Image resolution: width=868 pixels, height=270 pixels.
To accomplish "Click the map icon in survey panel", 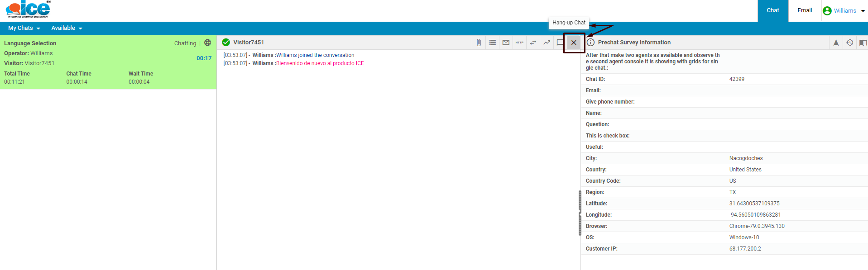I will (863, 43).
